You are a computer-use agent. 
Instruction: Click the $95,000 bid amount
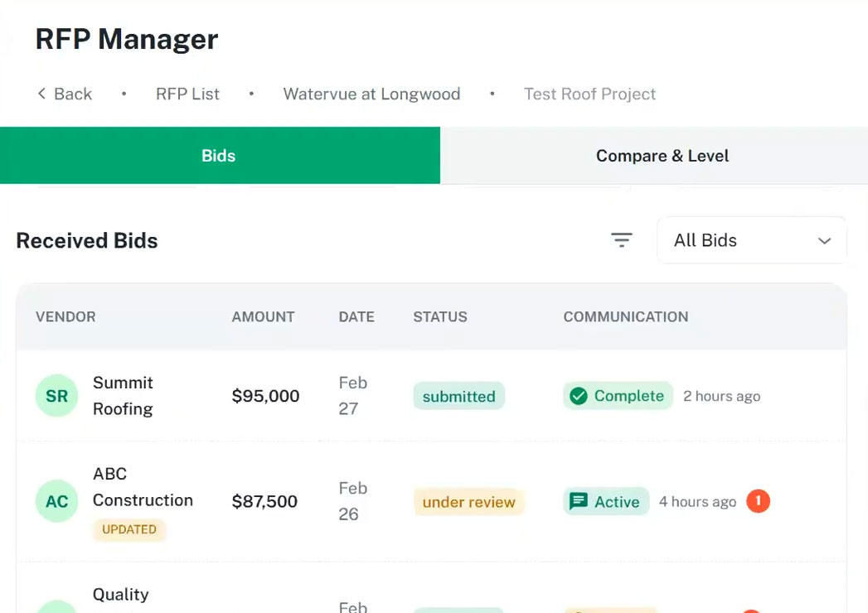tap(266, 396)
